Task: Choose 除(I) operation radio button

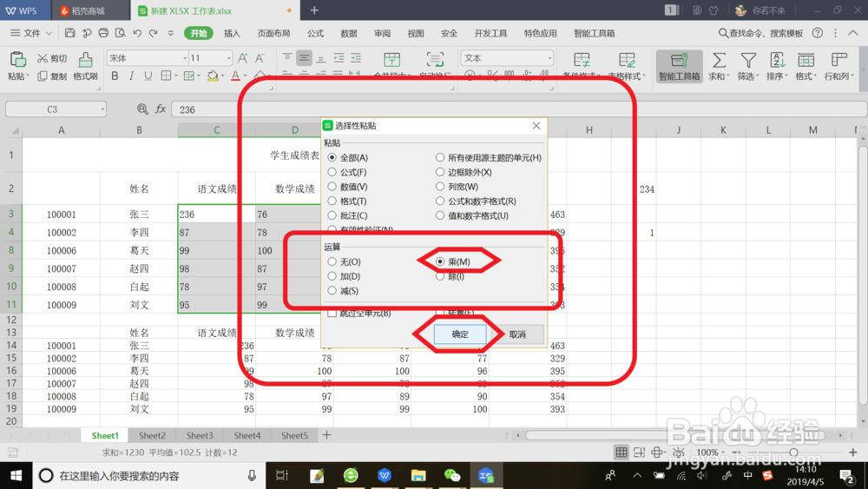Action: [440, 276]
